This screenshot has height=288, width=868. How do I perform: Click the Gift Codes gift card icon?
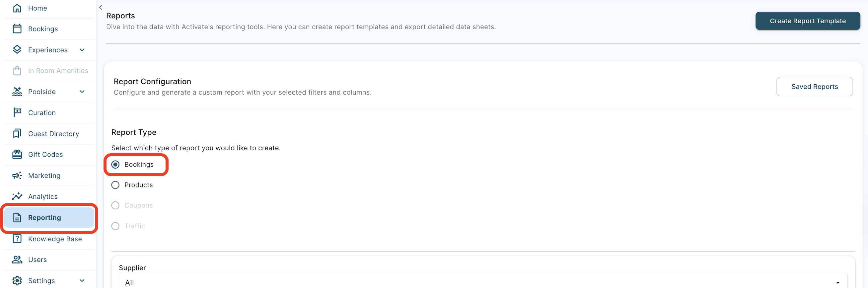[x=17, y=155]
